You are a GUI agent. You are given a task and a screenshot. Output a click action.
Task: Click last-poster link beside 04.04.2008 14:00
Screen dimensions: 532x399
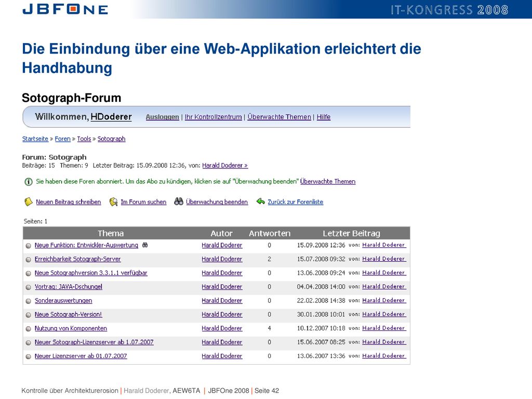click(384, 287)
